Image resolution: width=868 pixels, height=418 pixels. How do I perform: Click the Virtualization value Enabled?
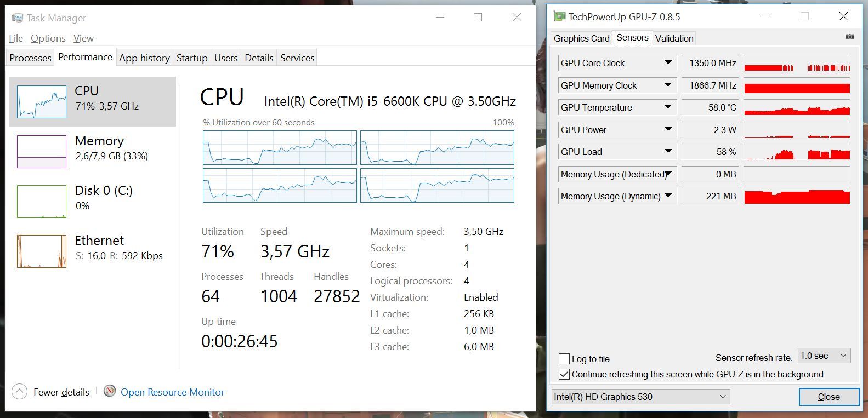[481, 297]
